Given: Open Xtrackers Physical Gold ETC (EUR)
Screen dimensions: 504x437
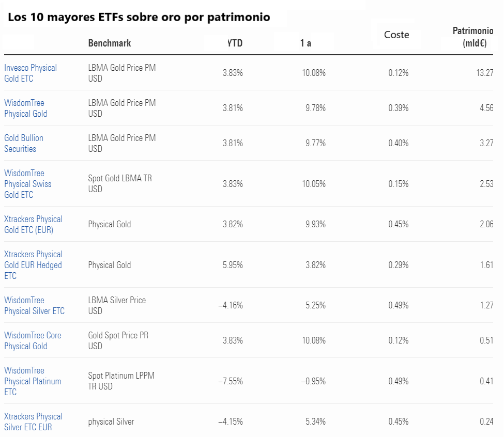Looking at the screenshot, I should (x=33, y=225).
